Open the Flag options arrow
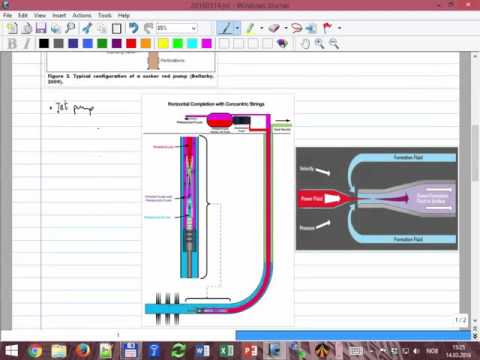This screenshot has width=480, height=360. pyautogui.click(x=339, y=28)
